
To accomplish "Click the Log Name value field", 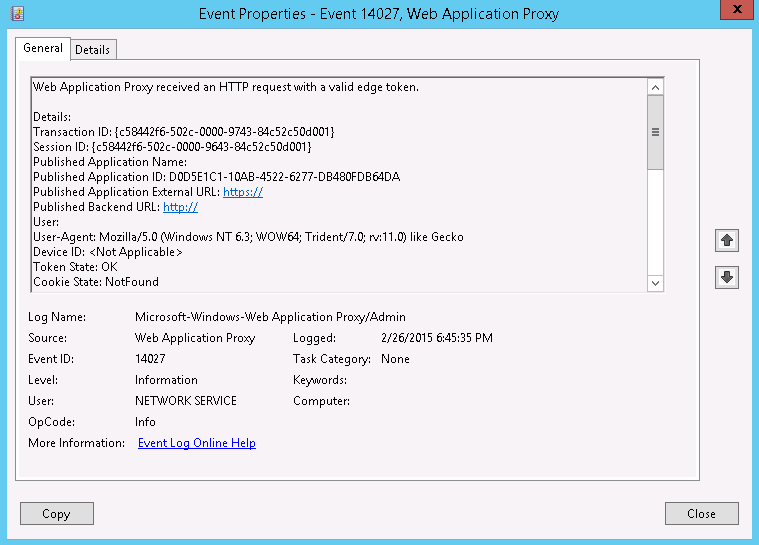I will click(270, 317).
